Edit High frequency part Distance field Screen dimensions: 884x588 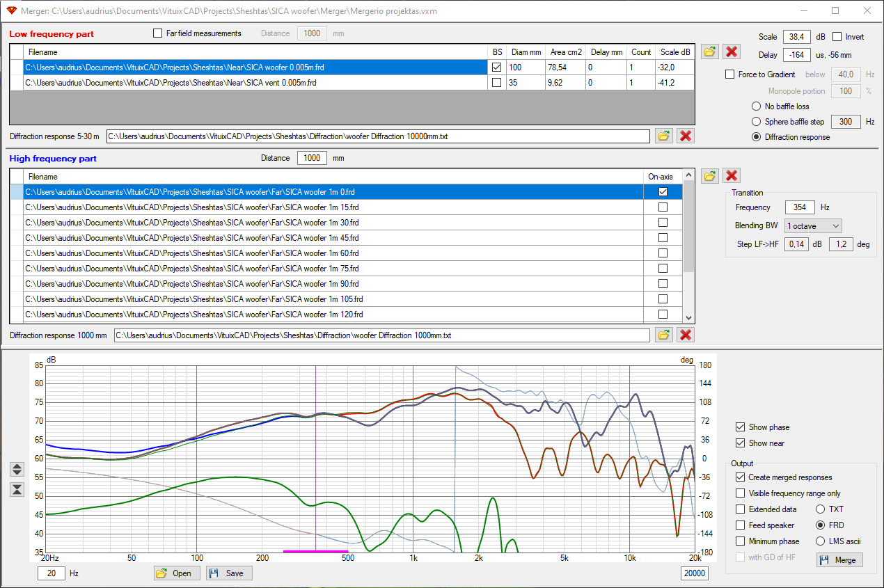(x=312, y=158)
